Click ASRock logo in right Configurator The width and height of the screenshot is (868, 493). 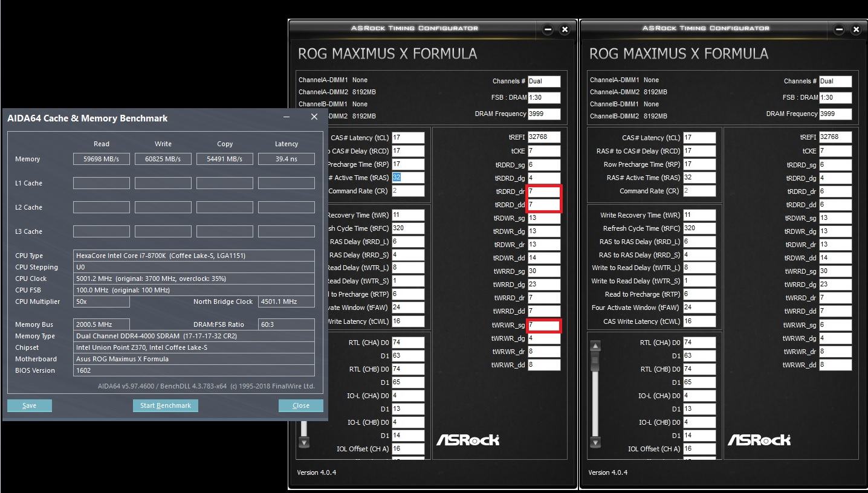(x=759, y=440)
